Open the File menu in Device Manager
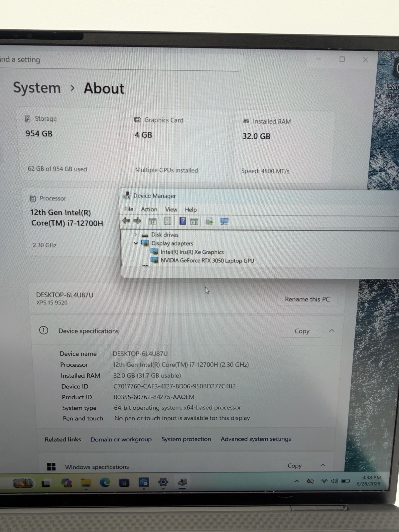399x532 pixels. tap(129, 209)
